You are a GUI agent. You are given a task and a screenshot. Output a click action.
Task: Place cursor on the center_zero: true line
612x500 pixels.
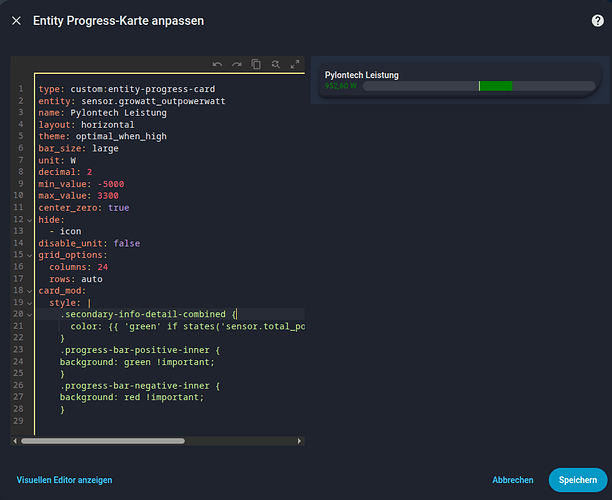86,207
